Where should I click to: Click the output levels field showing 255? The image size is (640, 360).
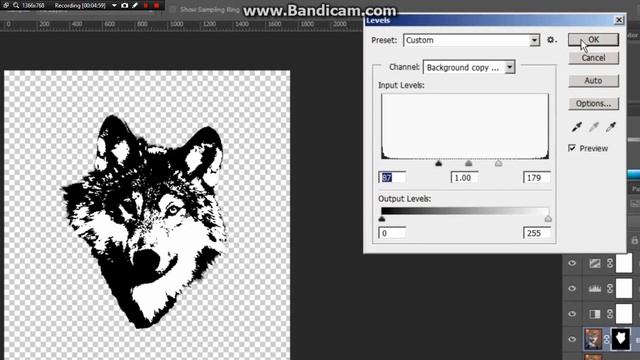537,233
